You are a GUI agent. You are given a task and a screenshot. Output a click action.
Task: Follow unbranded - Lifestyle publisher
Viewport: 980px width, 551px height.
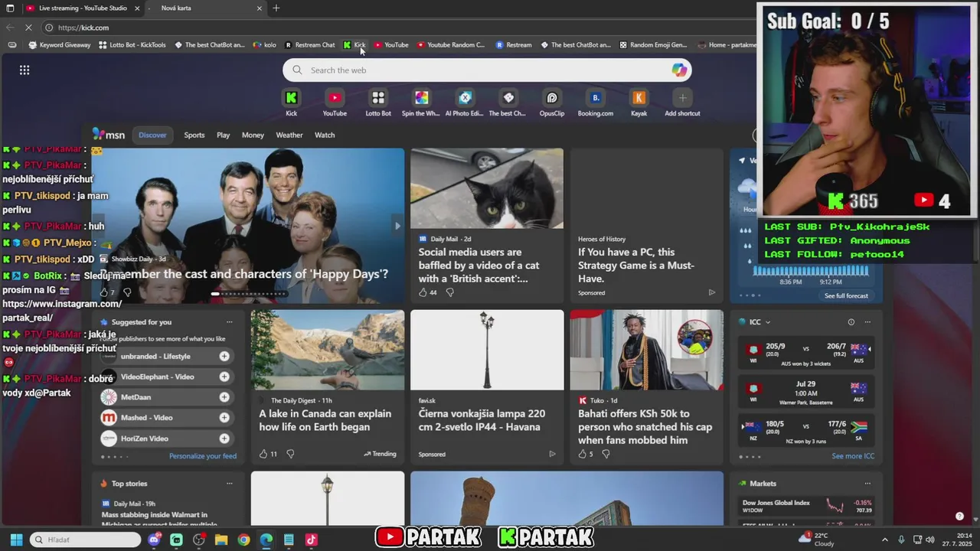pyautogui.click(x=224, y=356)
